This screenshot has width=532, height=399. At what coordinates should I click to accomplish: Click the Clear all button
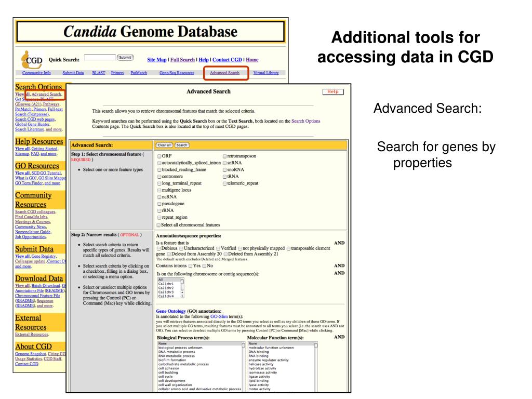click(x=164, y=145)
